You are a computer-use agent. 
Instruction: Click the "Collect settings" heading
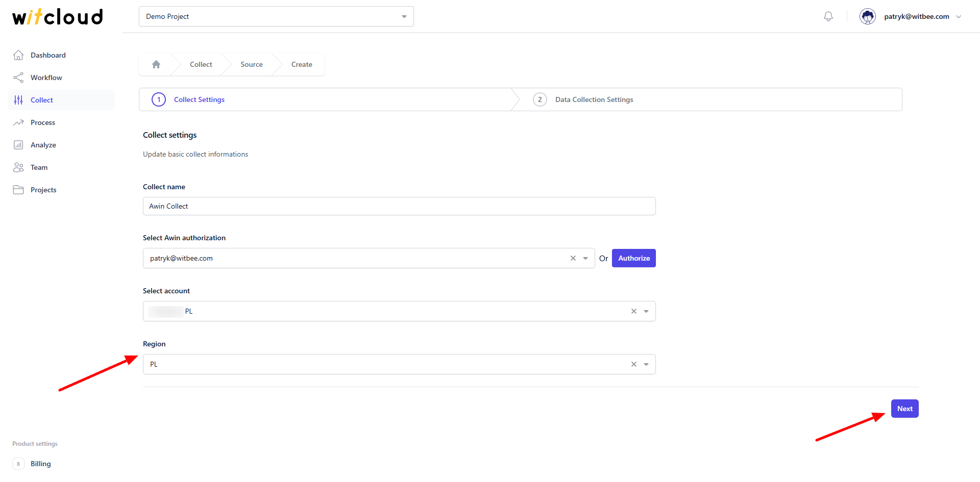[169, 135]
